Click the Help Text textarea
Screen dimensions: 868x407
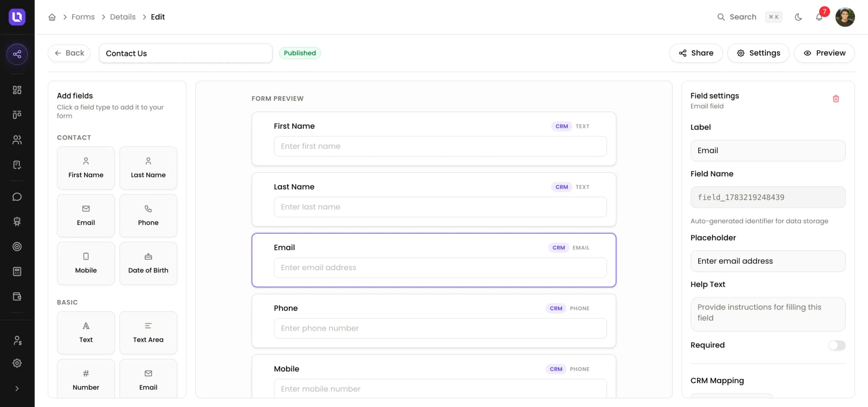point(768,314)
